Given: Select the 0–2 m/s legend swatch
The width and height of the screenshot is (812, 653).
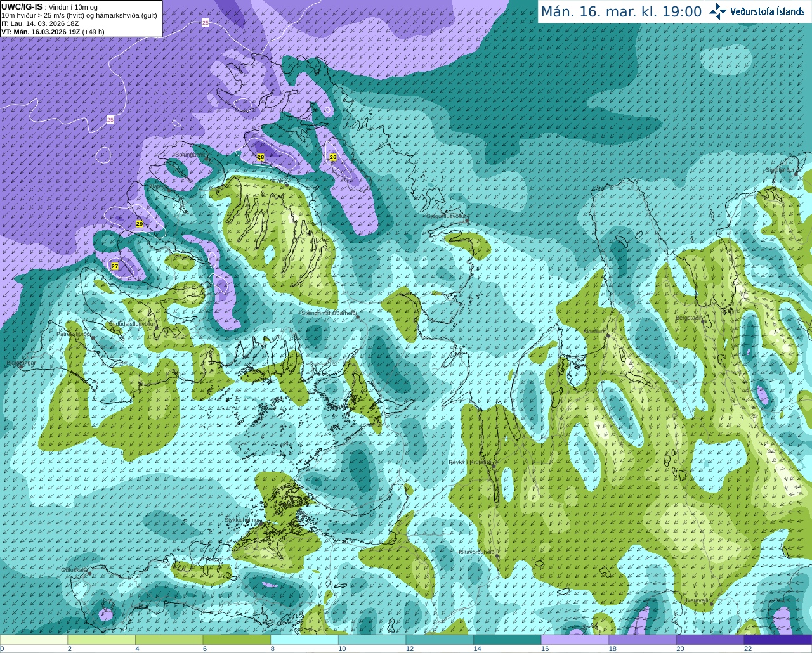Looking at the screenshot, I should (x=34, y=640).
